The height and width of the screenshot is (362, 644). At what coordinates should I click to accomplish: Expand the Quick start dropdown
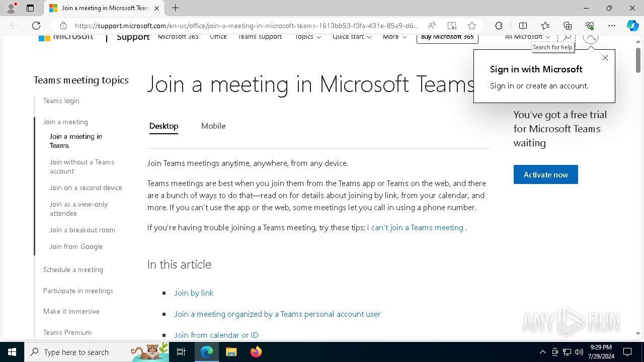tap(352, 37)
